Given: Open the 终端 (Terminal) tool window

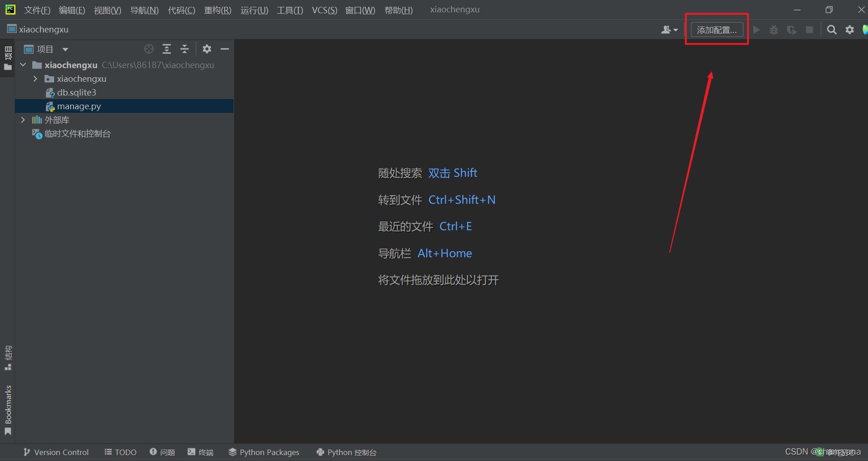Looking at the screenshot, I should tap(201, 452).
